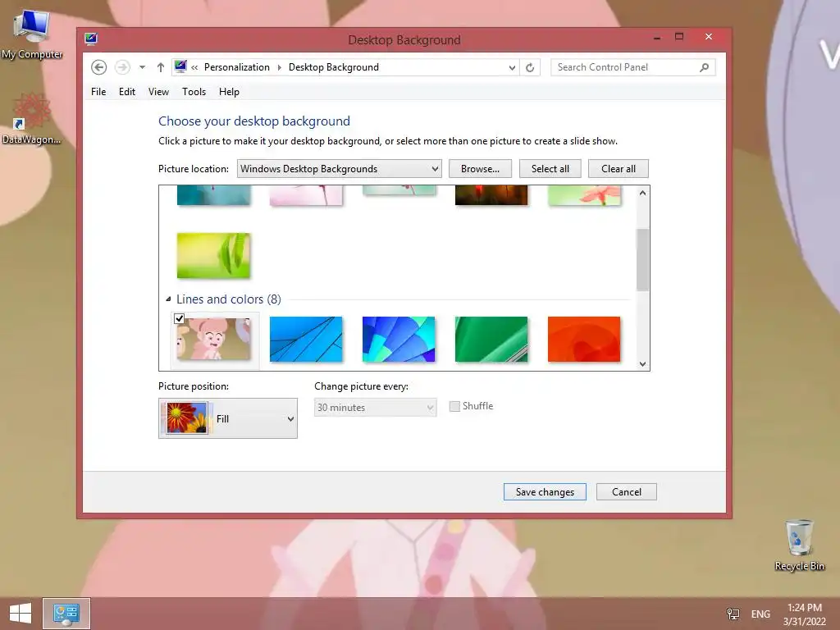840x630 pixels.
Task: Click the search magnifier icon
Action: click(x=705, y=67)
